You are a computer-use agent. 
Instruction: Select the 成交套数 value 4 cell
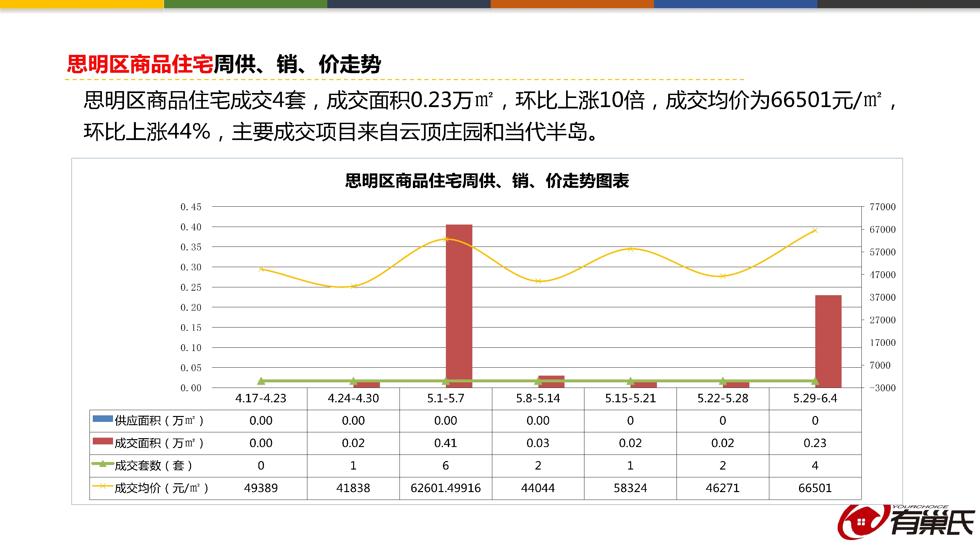point(815,465)
